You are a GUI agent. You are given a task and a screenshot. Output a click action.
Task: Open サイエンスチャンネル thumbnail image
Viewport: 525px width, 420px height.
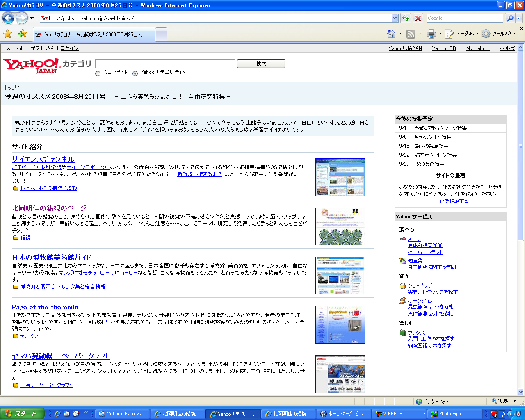tap(340, 177)
